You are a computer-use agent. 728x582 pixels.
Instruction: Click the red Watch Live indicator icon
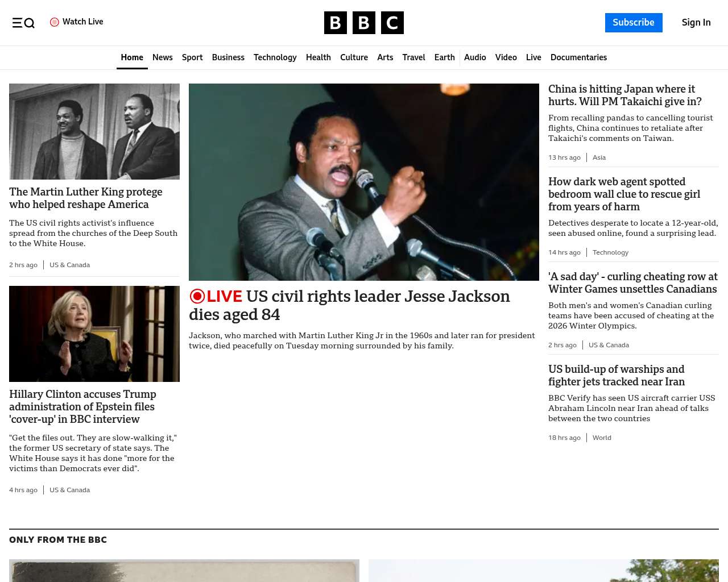[55, 22]
